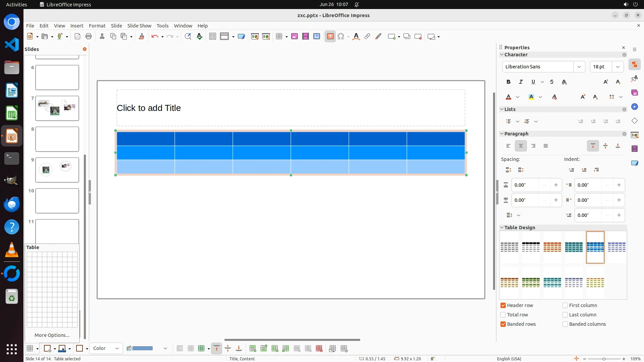Enable the Total row checkbox
Screen dimensions: 644x362
503,315
